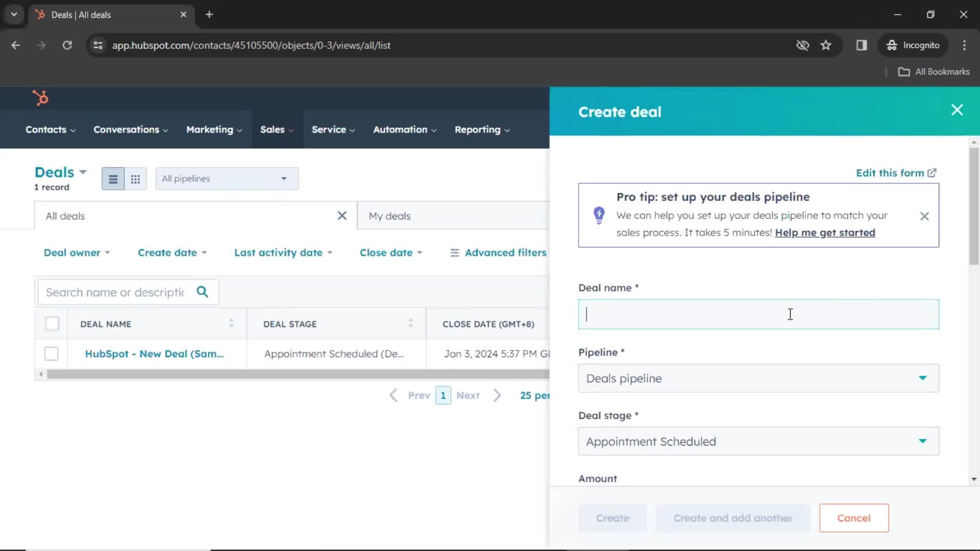
Task: Click the search magnifier icon
Action: coord(203,292)
